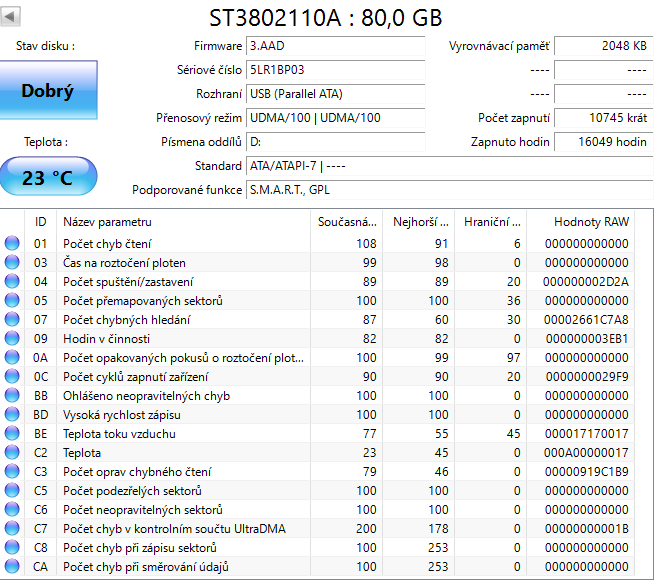The width and height of the screenshot is (662, 587).
Task: Click the status icon beside ID C2
Action: click(x=12, y=453)
